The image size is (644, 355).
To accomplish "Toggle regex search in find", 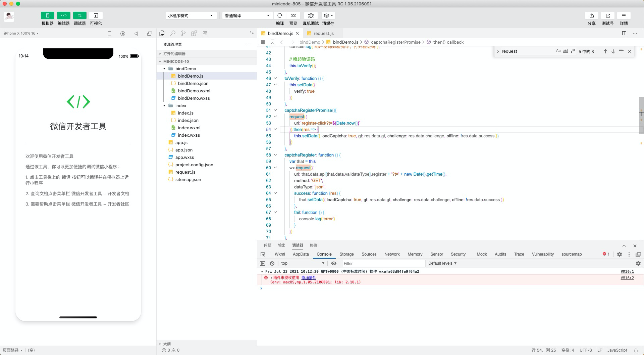I will click(x=573, y=51).
